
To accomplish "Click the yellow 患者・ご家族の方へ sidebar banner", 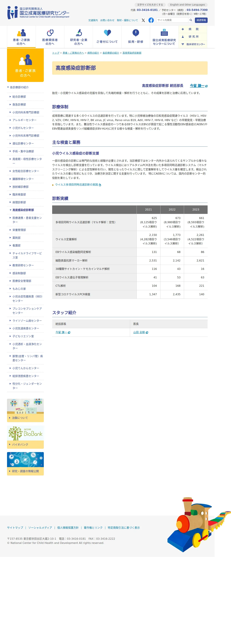I will [25, 65].
